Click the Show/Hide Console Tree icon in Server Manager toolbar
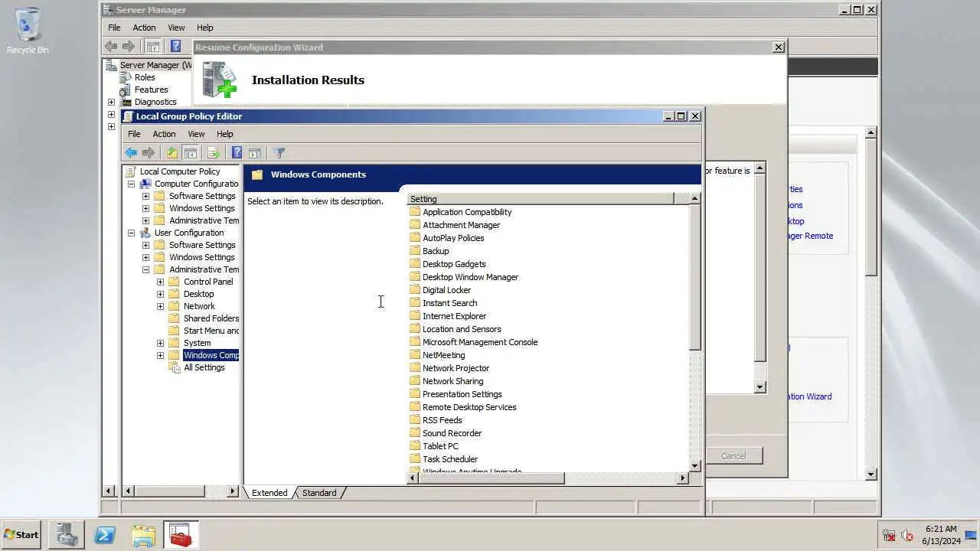The height and width of the screenshot is (551, 980). tap(152, 47)
